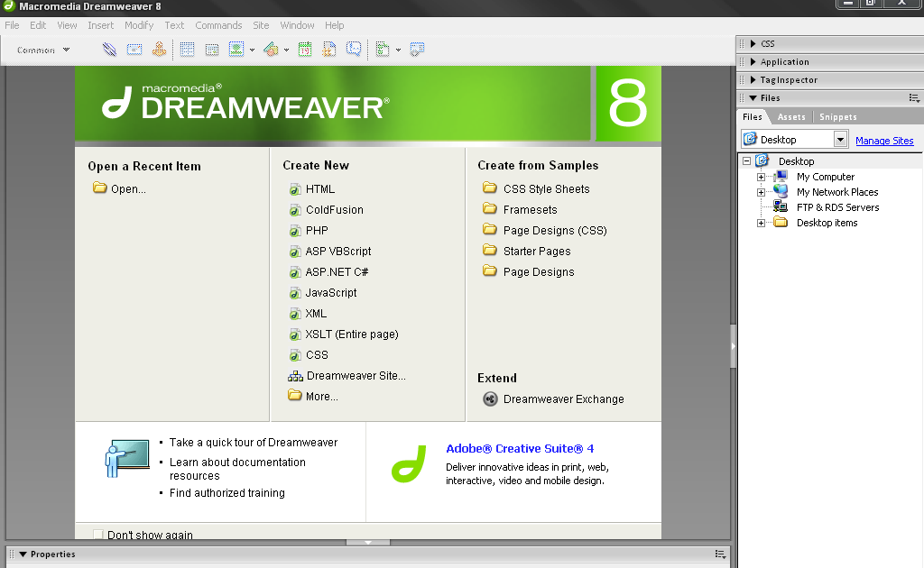Expand the My Computer tree node
924x568 pixels.
(761, 177)
